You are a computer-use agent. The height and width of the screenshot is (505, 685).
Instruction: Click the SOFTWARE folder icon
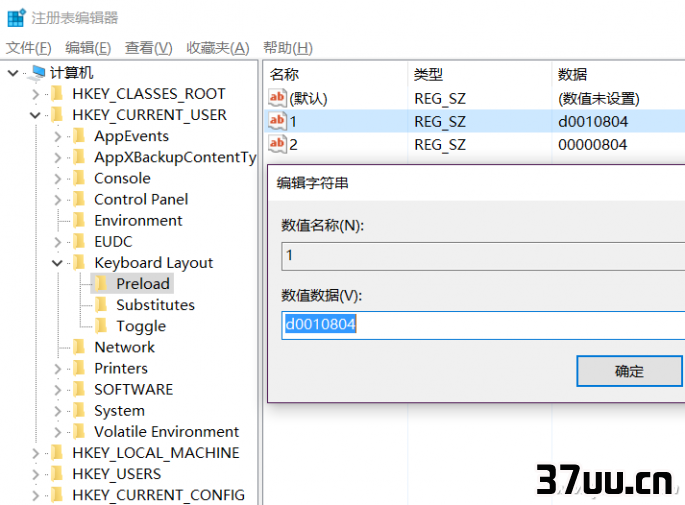[x=79, y=389]
